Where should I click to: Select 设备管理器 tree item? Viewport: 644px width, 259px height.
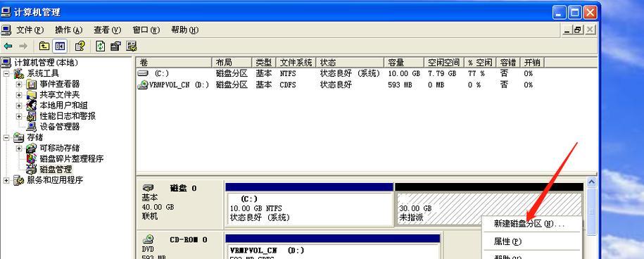click(x=60, y=127)
